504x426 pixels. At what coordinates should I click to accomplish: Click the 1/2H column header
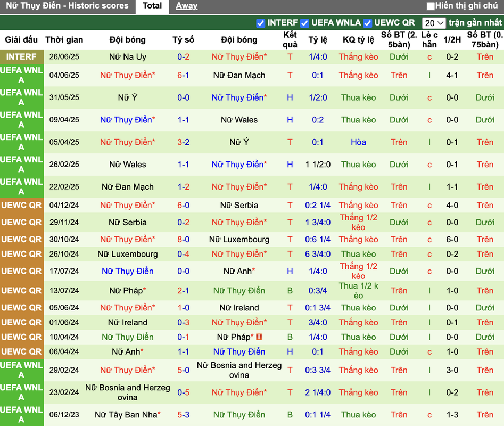(452, 40)
